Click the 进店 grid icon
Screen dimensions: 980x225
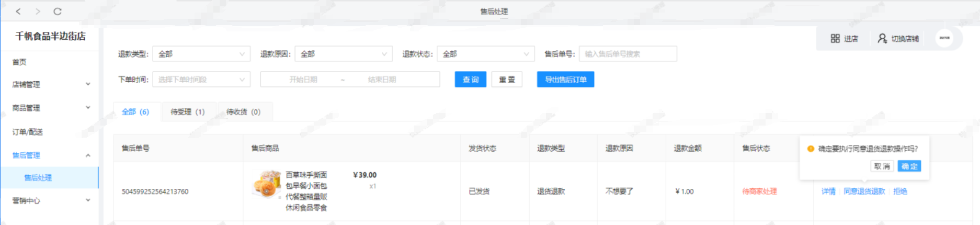click(x=835, y=39)
